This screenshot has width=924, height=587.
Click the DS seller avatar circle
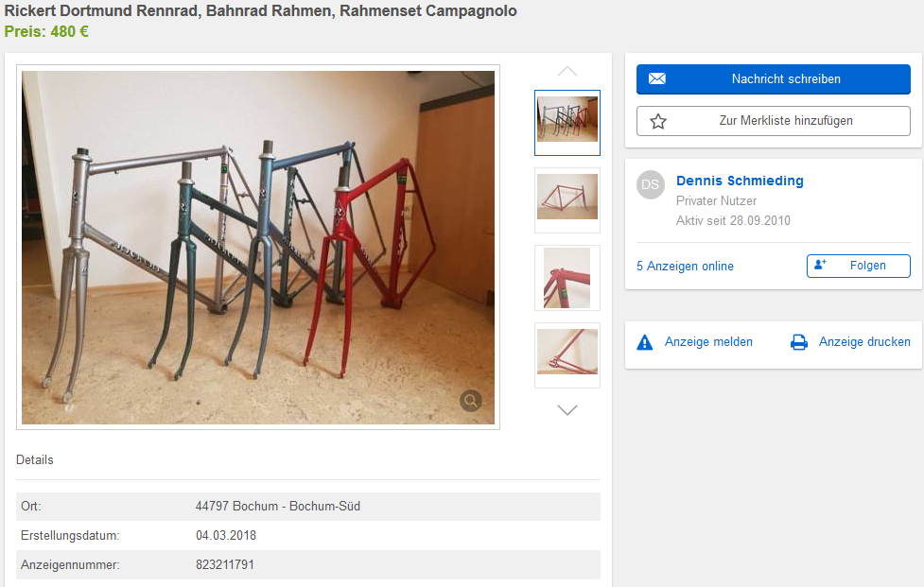click(650, 185)
